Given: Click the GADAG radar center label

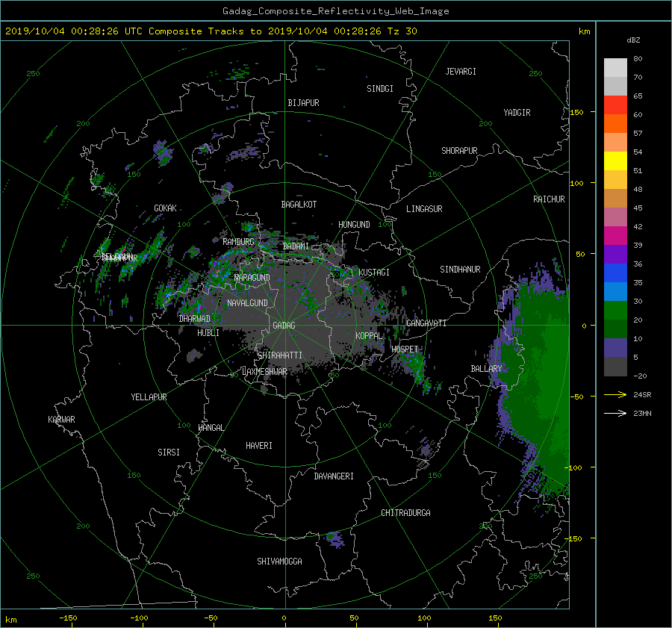Looking at the screenshot, I should (284, 326).
